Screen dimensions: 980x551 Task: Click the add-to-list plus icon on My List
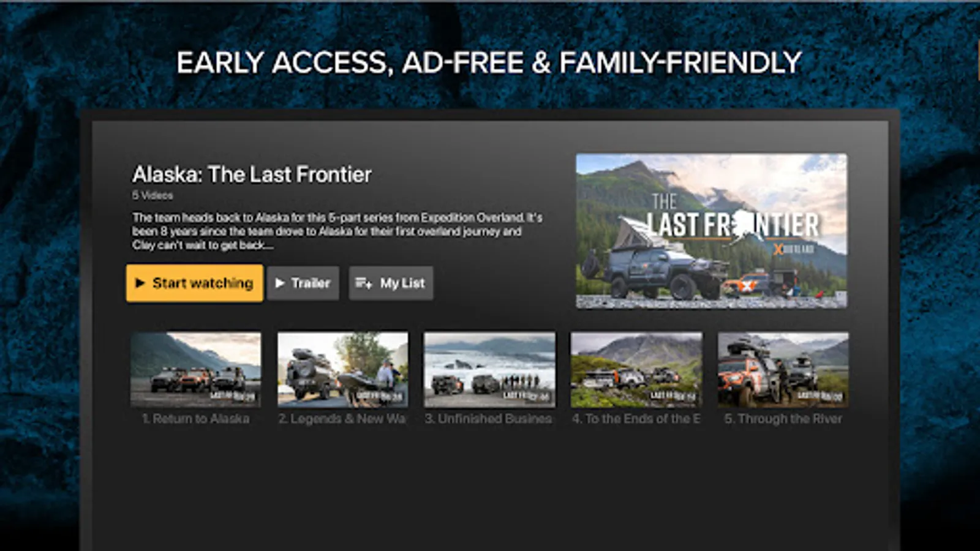click(x=363, y=283)
